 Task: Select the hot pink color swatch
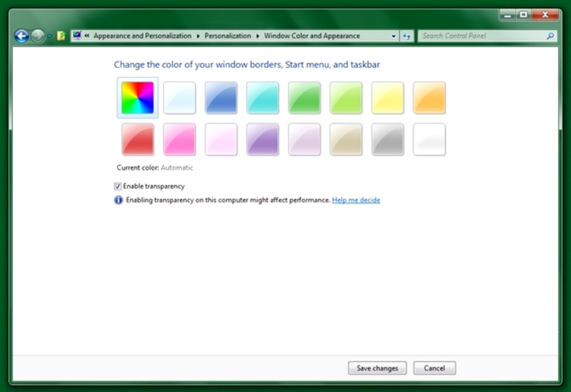tap(179, 139)
